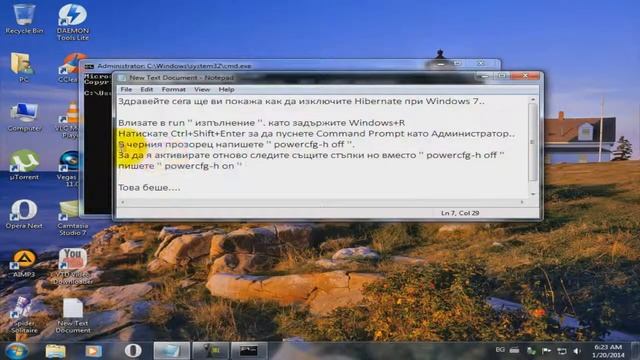Viewport: 640px width, 360px height.
Task: Open the Notepad File menu
Action: (x=126, y=89)
